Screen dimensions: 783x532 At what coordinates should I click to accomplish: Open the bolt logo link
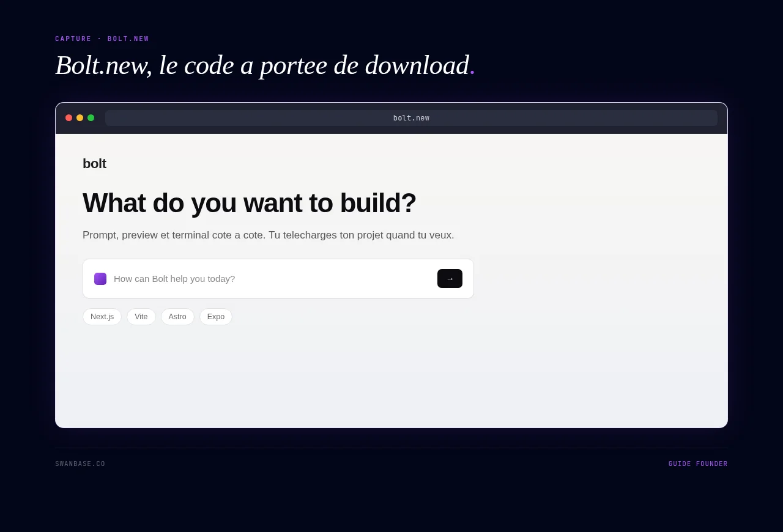94,164
